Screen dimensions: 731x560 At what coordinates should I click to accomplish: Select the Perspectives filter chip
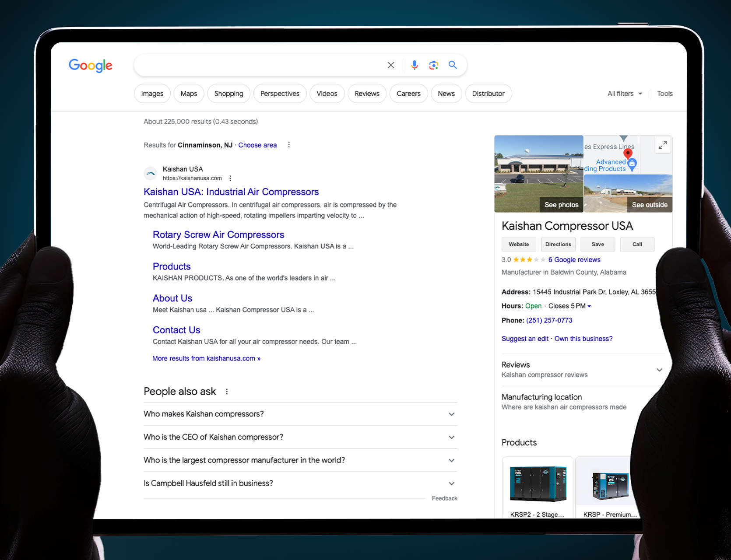(x=280, y=94)
